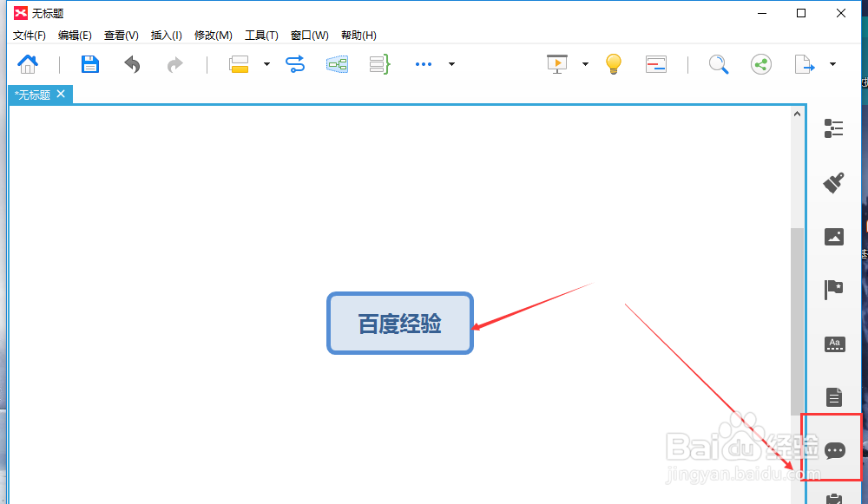Open brainstorming light bulb mode

click(614, 64)
